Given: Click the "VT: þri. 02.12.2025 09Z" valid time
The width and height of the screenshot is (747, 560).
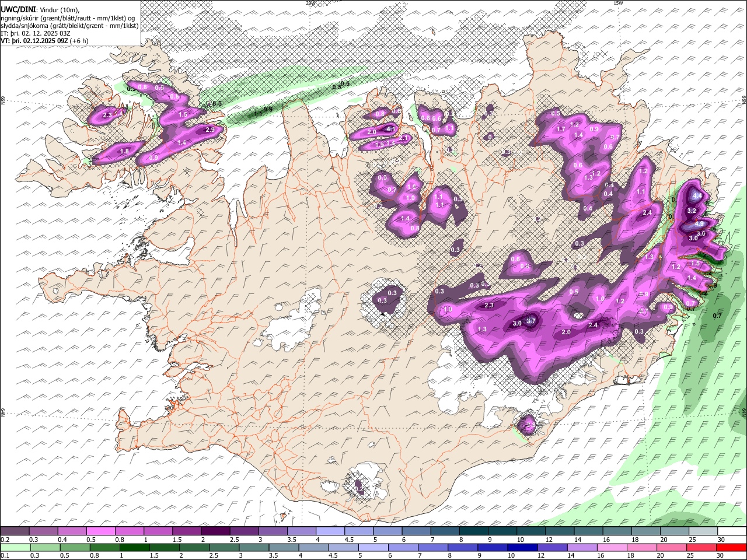Looking at the screenshot, I should pos(33,41).
